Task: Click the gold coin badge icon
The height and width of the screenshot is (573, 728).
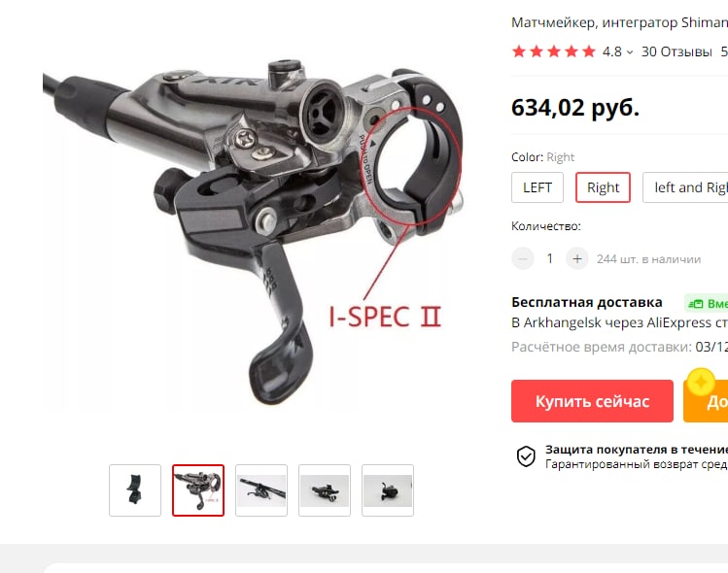Action: pyautogui.click(x=701, y=382)
